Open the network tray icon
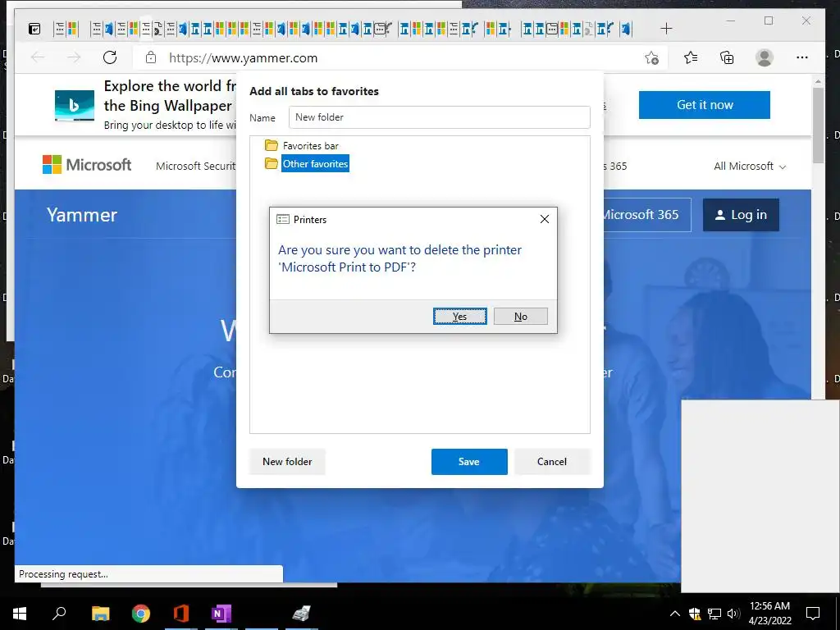 coord(714,614)
